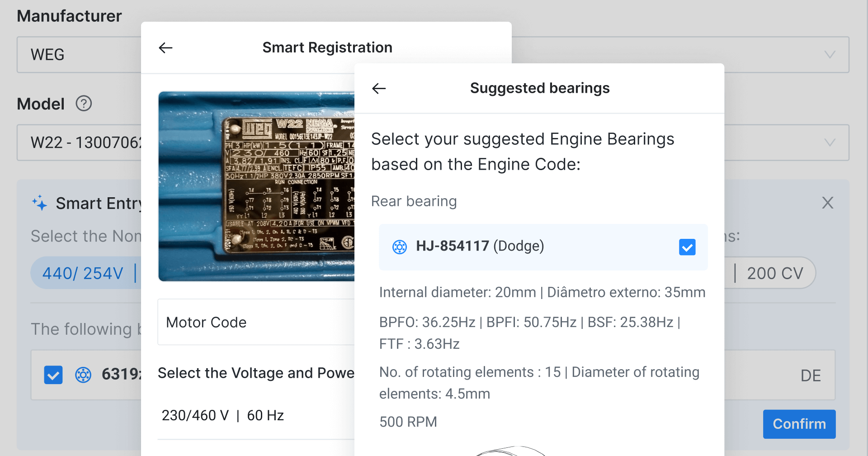Select the 440/254V voltage chip
This screenshot has width=868, height=456.
pyautogui.click(x=83, y=273)
